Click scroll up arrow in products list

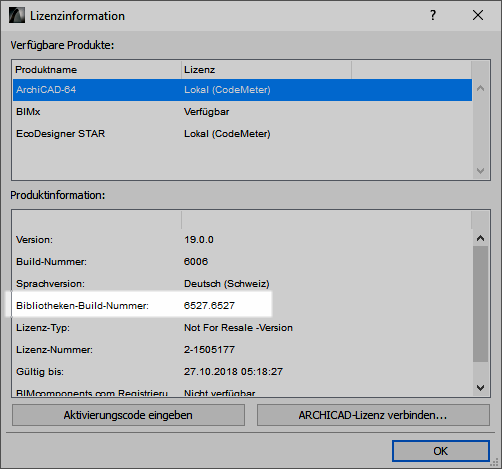pos(480,88)
